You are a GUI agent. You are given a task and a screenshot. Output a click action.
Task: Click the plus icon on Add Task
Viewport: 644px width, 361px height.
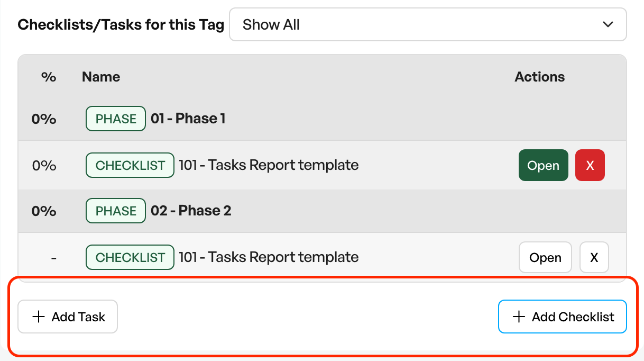pyautogui.click(x=39, y=317)
